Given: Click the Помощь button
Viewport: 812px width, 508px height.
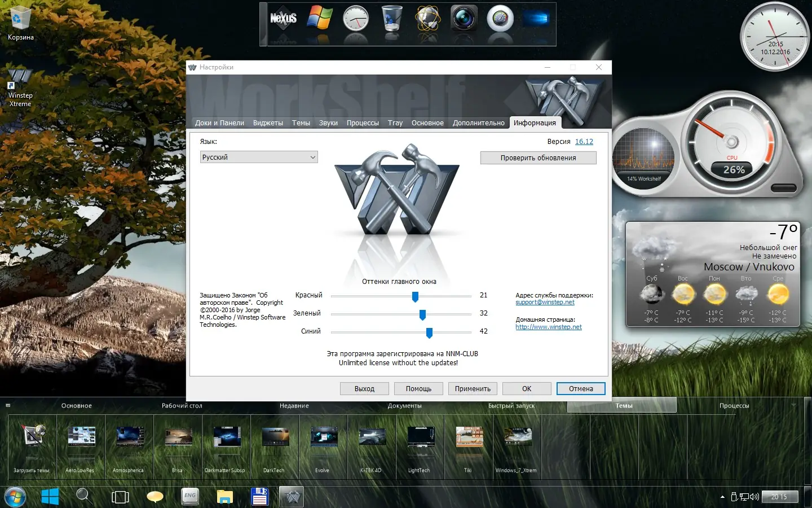Looking at the screenshot, I should (x=418, y=389).
